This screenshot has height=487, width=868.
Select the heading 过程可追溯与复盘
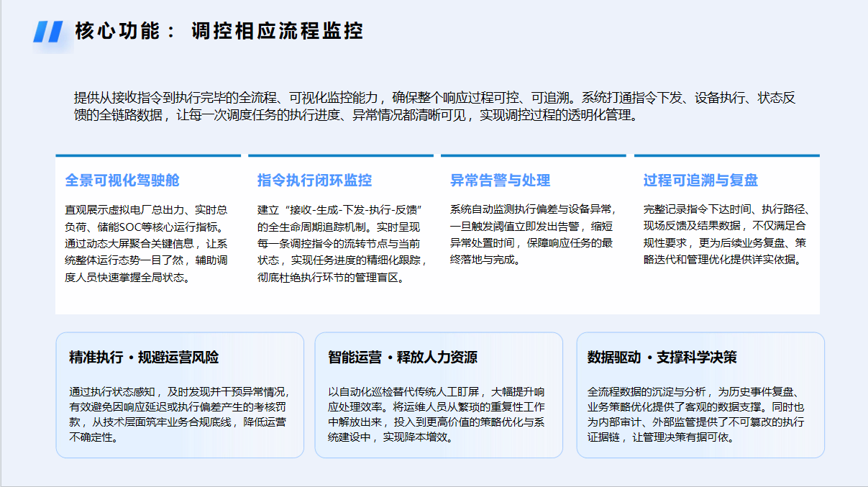pyautogui.click(x=700, y=180)
